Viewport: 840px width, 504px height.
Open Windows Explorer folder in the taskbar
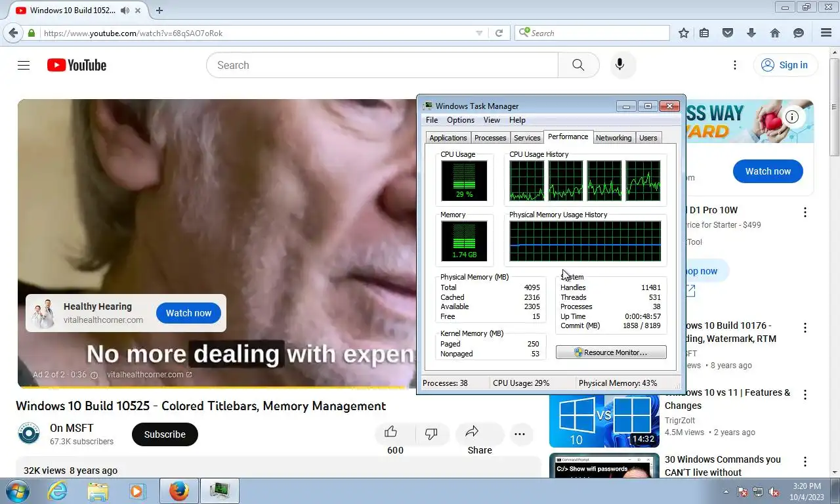(x=98, y=491)
